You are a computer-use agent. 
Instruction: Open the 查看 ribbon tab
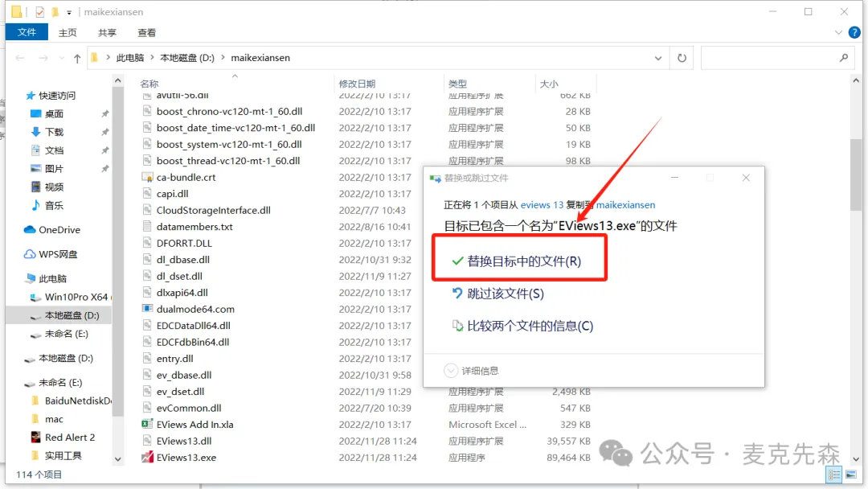pyautogui.click(x=147, y=33)
